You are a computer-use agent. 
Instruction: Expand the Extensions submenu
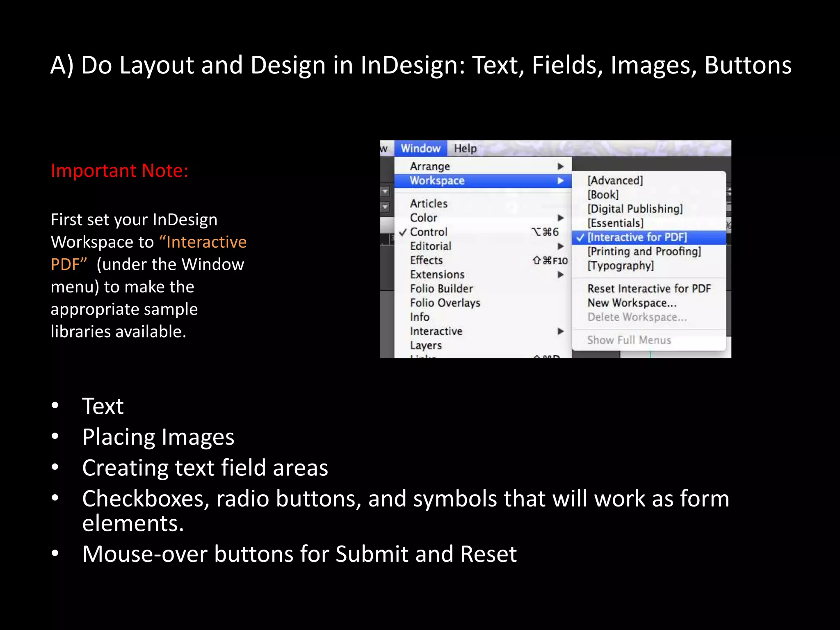(x=437, y=274)
